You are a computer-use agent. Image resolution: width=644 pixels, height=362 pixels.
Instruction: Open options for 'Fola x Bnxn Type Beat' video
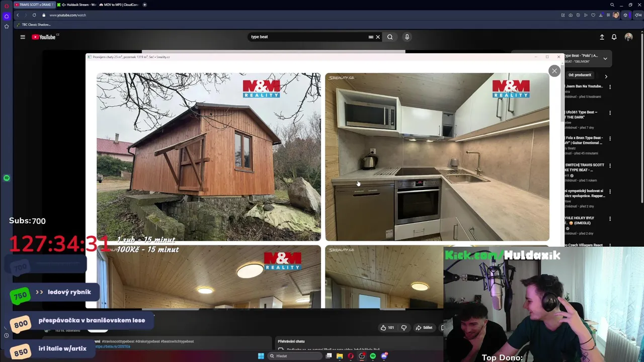[x=610, y=139]
